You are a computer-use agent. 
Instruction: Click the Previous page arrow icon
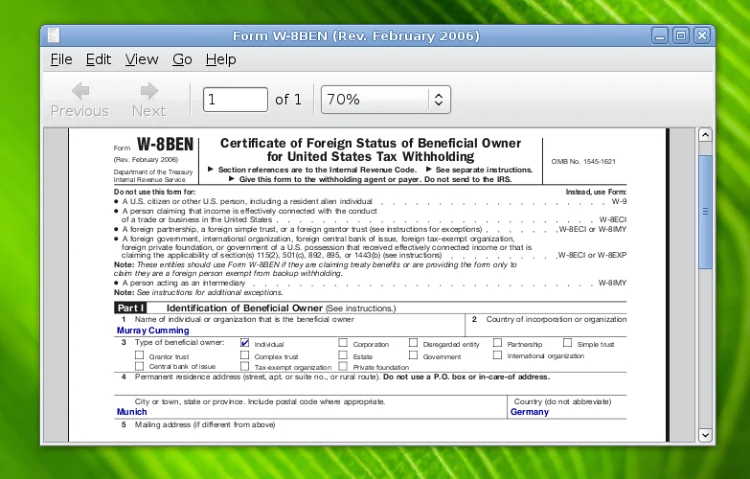pos(80,90)
